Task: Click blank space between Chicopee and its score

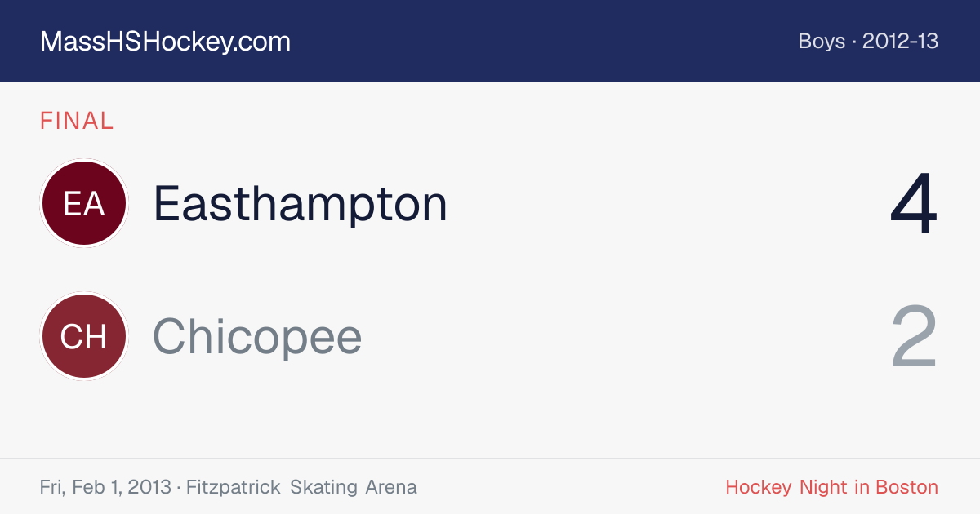Action: (625, 336)
